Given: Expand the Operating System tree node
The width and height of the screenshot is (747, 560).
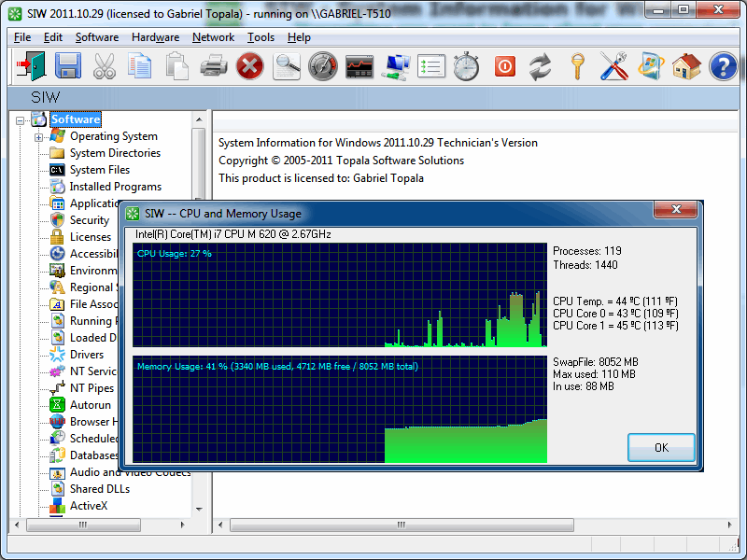Looking at the screenshot, I should click(39, 137).
